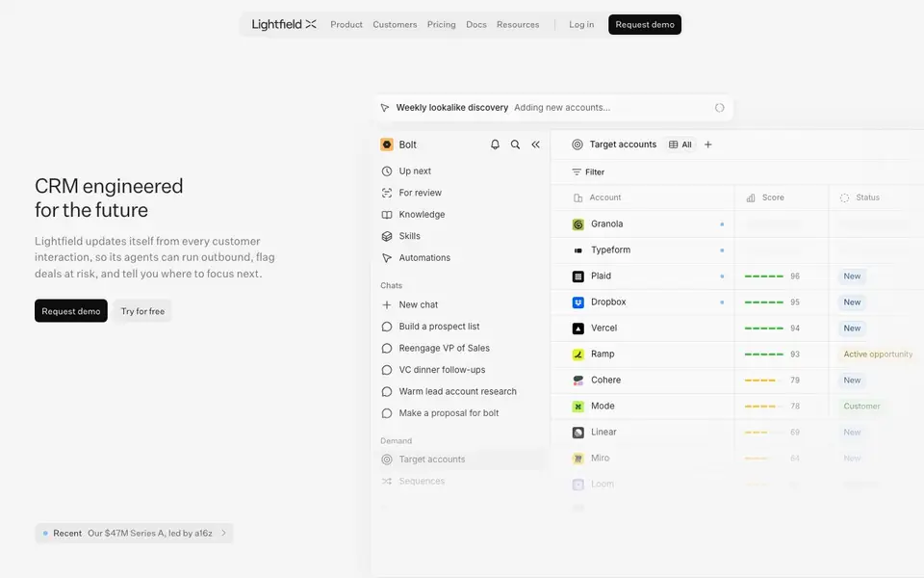Click the score value 93 for Ramp
924x578 pixels.
click(795, 355)
